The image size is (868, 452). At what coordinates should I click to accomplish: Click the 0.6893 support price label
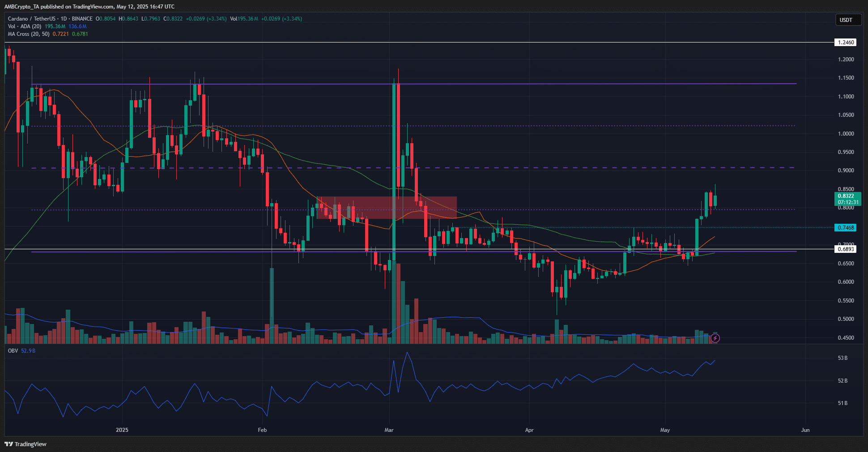(x=846, y=249)
